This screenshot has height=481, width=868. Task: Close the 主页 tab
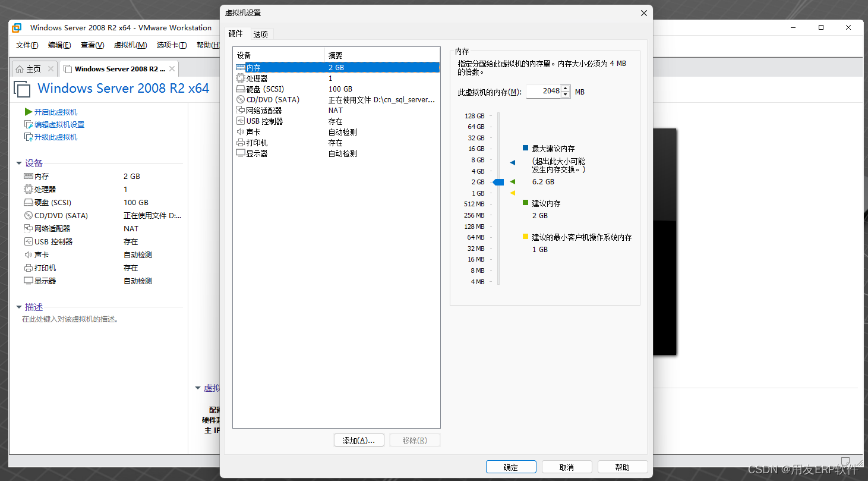50,69
